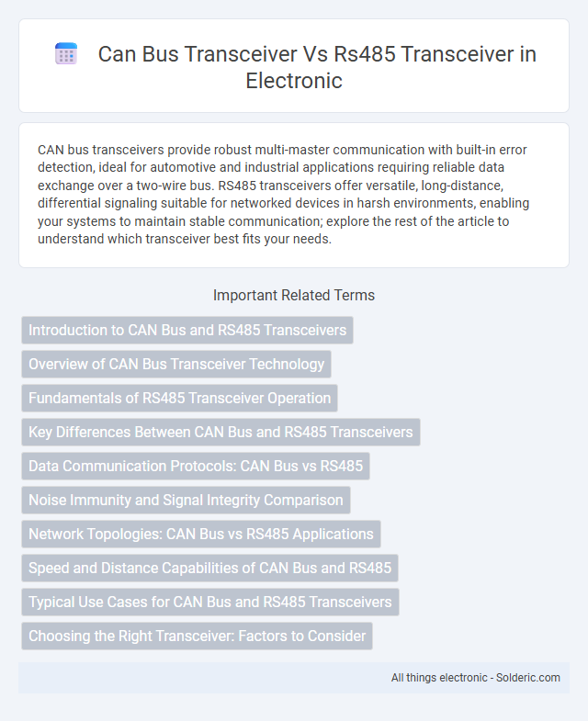Click 'All things electronic' footer text
This screenshot has width=588, height=721.
click(x=439, y=678)
